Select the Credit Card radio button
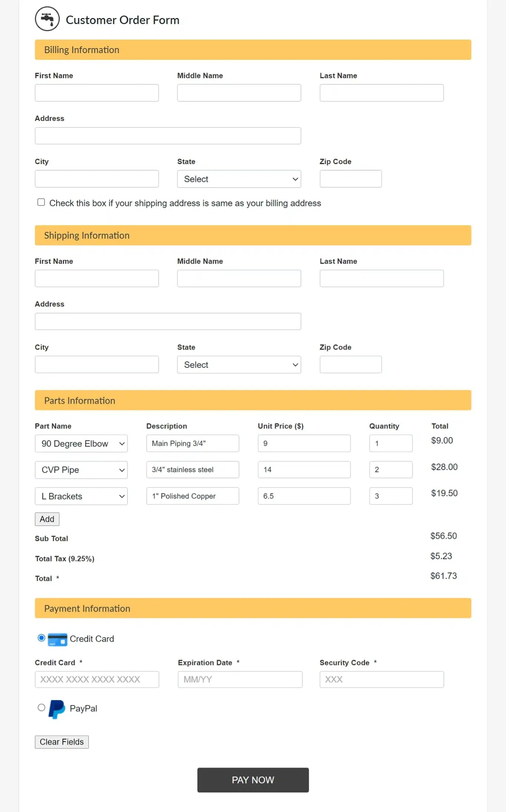Screen dimensions: 506x812 pos(41,638)
